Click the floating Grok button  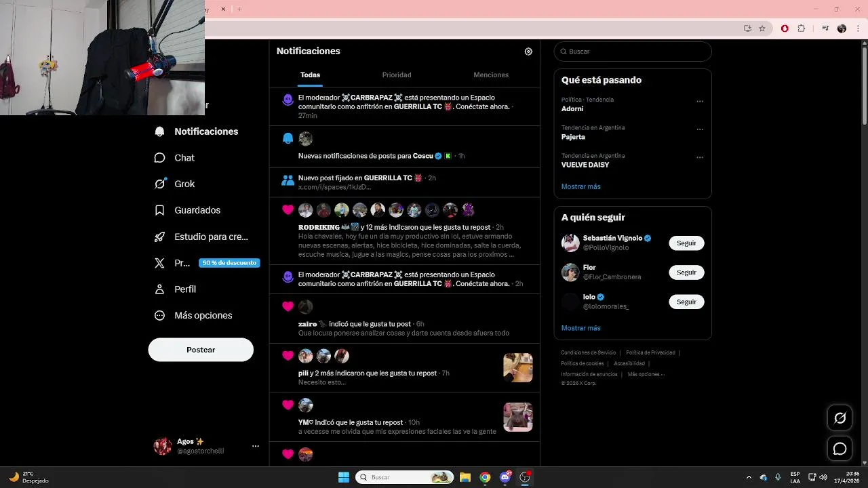pos(840,418)
